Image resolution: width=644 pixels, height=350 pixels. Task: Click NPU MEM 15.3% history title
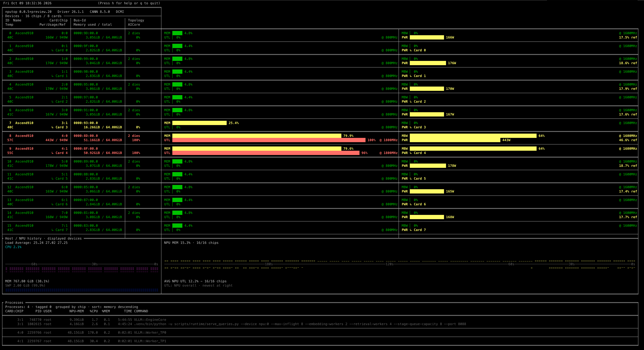191,243
